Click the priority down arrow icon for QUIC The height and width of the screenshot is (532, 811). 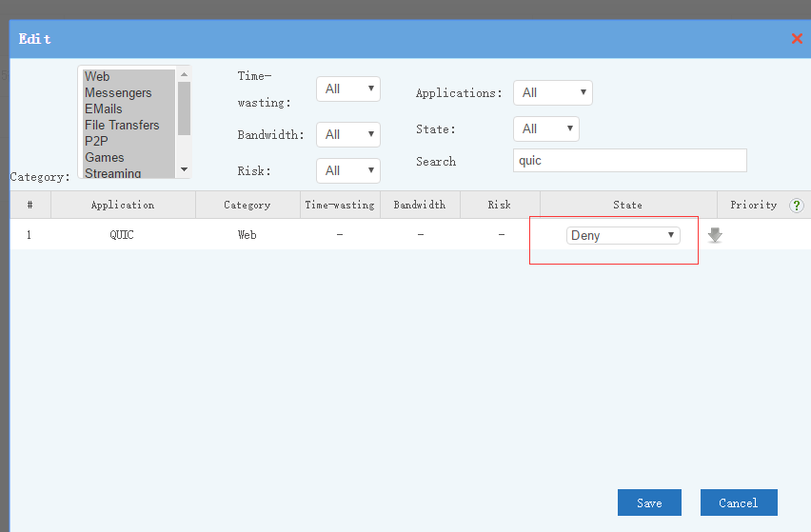(x=715, y=235)
